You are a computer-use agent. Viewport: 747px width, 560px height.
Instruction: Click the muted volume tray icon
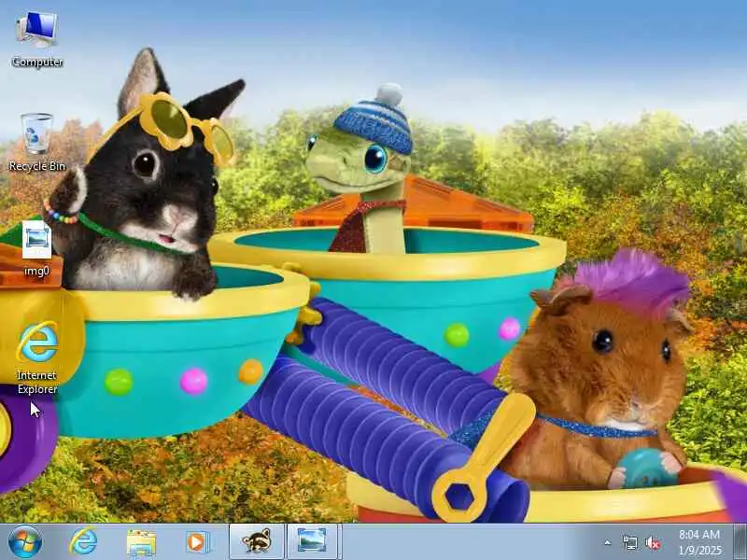653,543
